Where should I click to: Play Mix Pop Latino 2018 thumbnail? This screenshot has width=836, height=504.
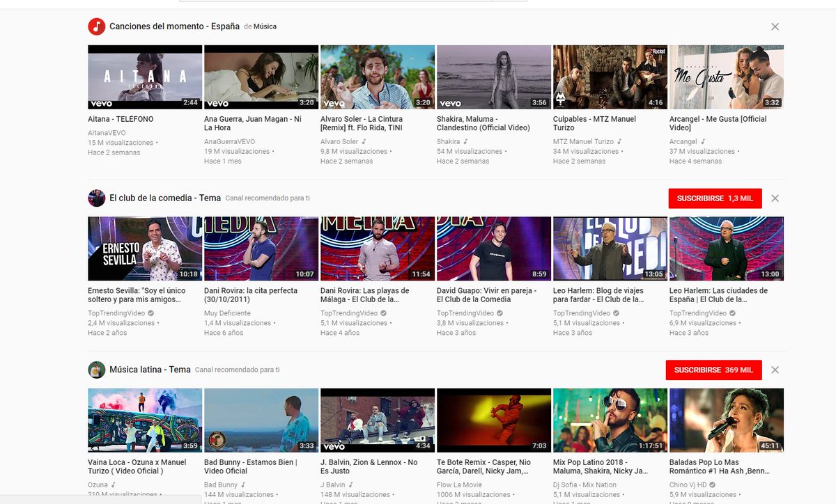(610, 420)
